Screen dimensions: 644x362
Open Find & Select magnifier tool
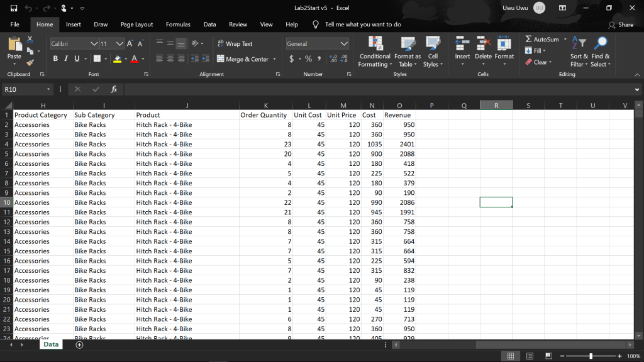(x=601, y=52)
